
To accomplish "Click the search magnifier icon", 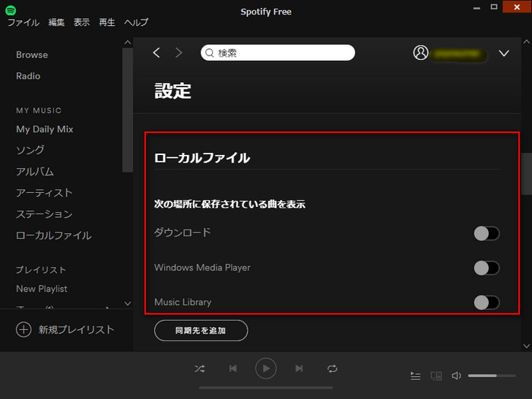I will (x=209, y=53).
